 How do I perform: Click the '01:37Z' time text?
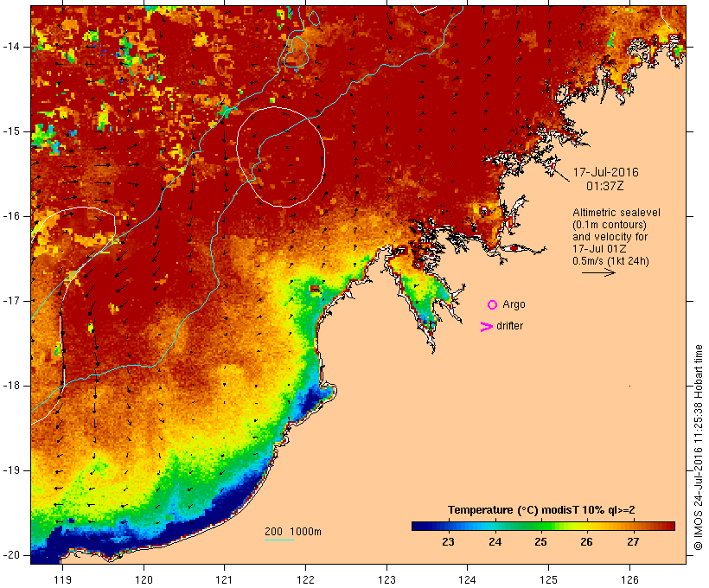tap(605, 186)
